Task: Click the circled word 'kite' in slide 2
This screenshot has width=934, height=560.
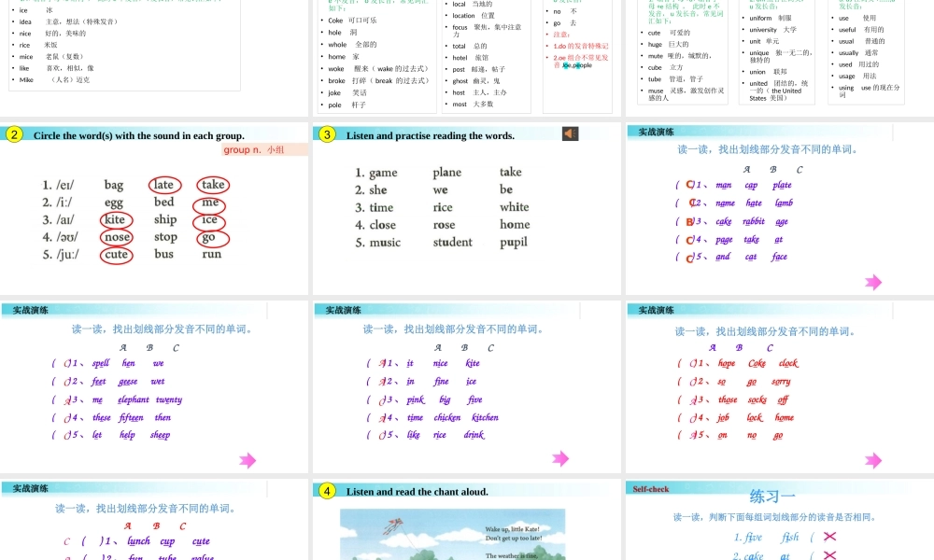Action: tap(116, 220)
